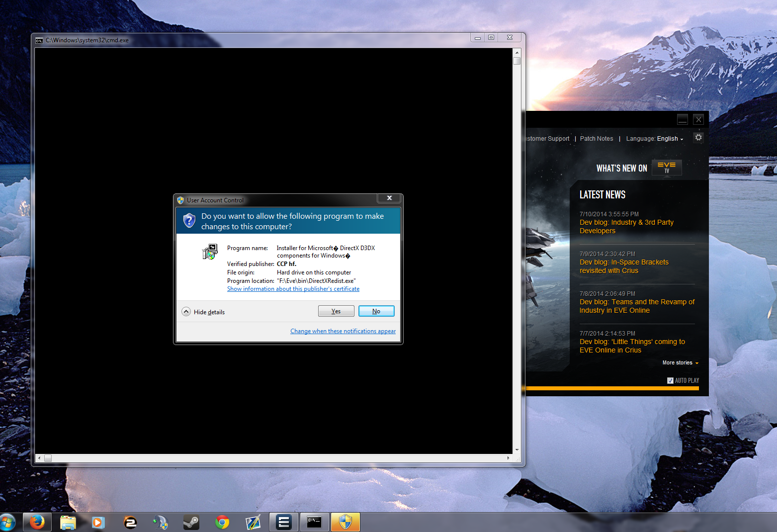Close the cmd.exe window
The image size is (777, 532).
coord(510,38)
